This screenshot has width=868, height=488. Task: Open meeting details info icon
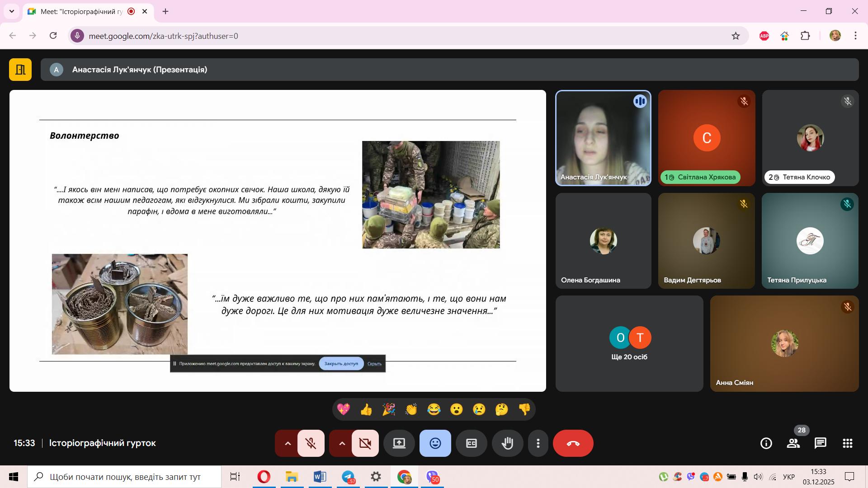766,443
